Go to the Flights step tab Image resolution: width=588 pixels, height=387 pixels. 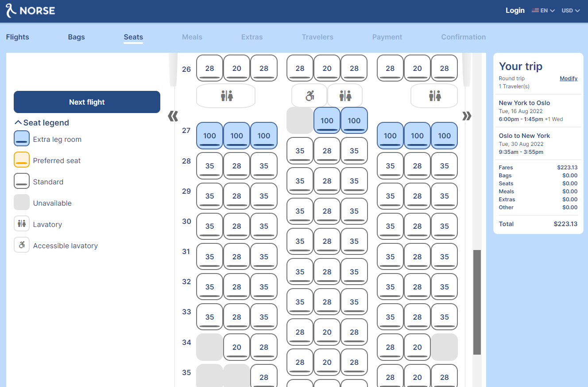tap(18, 37)
